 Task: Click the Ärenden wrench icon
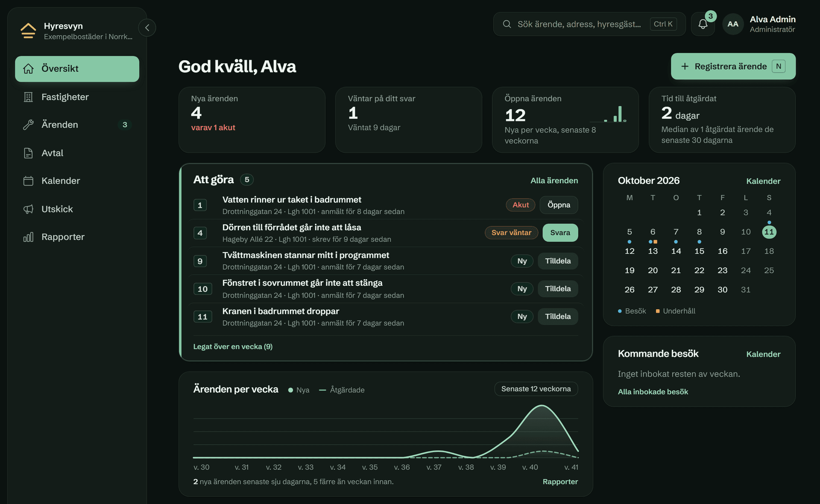[x=28, y=125]
